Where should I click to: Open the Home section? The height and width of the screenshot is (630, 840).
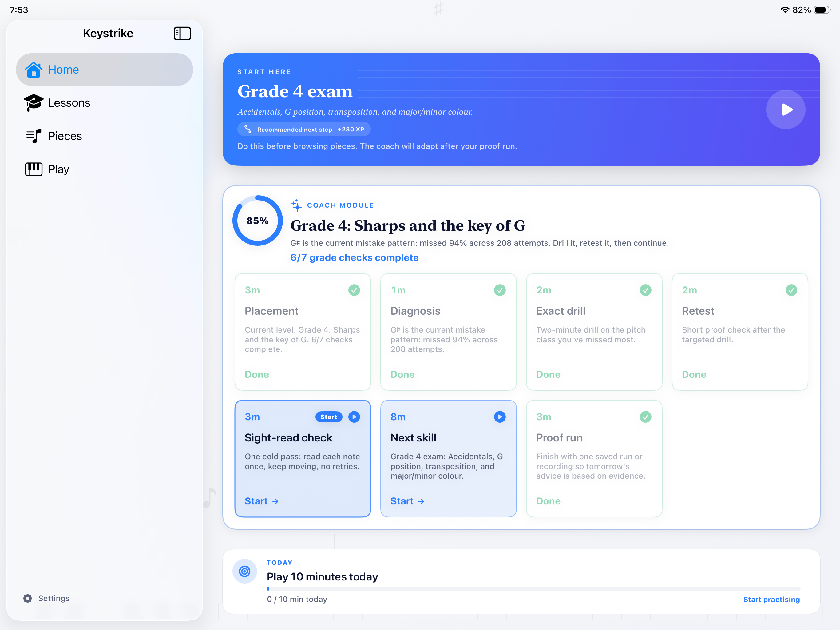pyautogui.click(x=105, y=70)
